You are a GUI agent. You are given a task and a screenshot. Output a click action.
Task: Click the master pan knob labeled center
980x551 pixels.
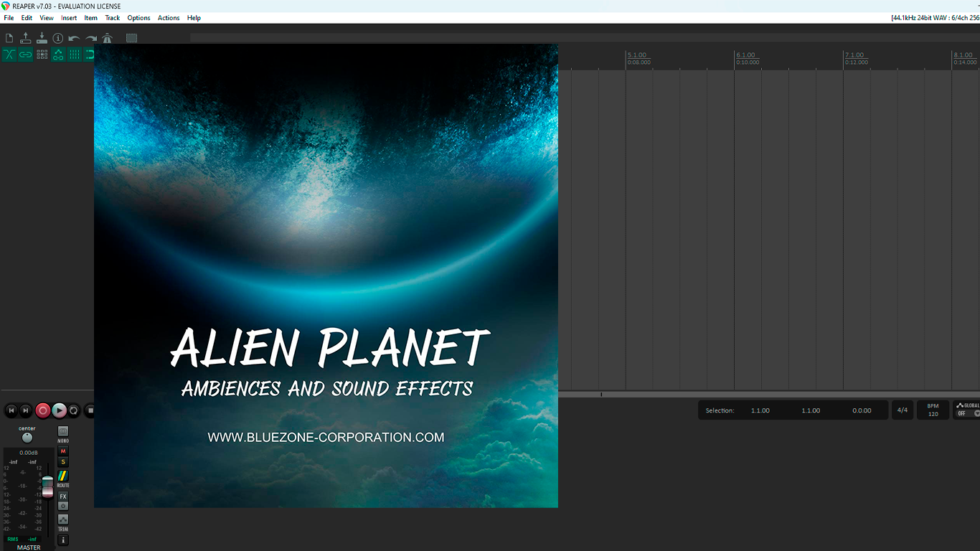(x=27, y=438)
